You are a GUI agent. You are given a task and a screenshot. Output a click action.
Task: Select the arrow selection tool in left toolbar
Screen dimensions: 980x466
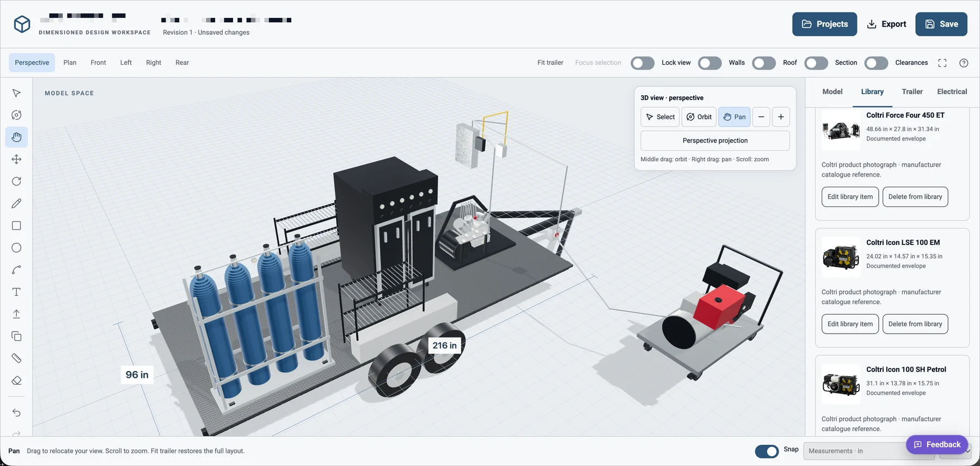[16, 93]
